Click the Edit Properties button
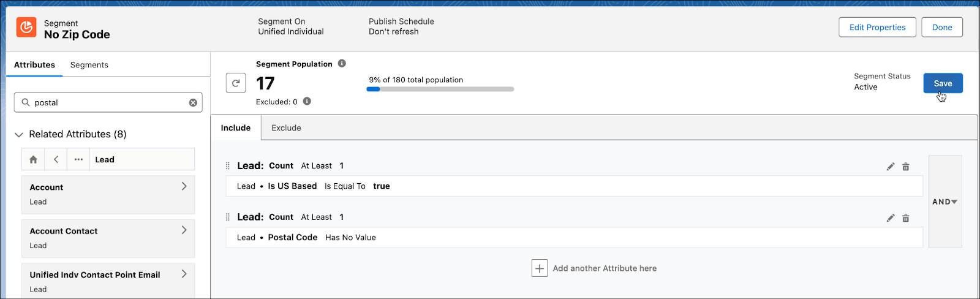Viewport: 980px width, 299px height. (x=877, y=27)
